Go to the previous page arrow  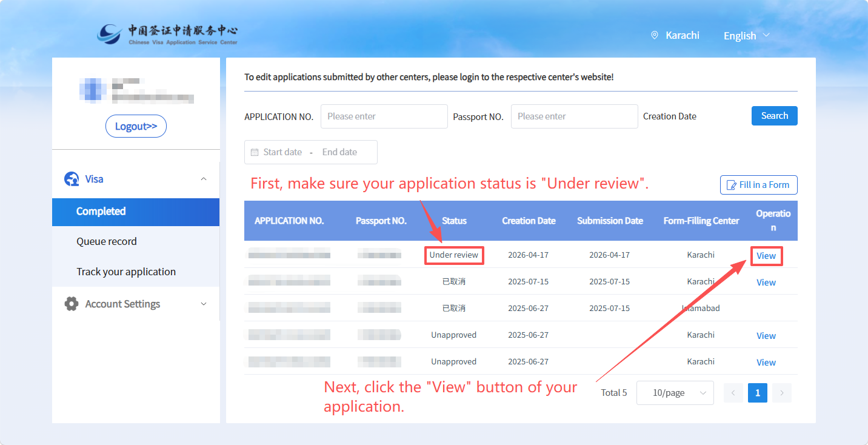733,393
